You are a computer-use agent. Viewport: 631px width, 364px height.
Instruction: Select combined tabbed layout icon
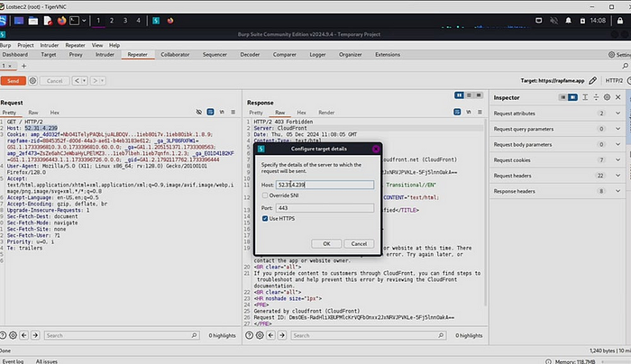[x=479, y=96]
